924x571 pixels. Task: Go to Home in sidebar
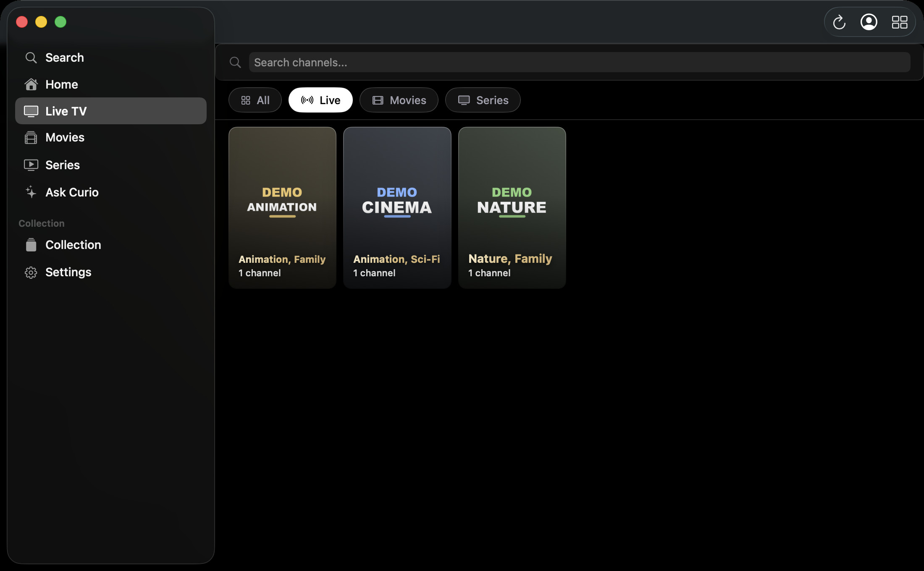coord(111,84)
